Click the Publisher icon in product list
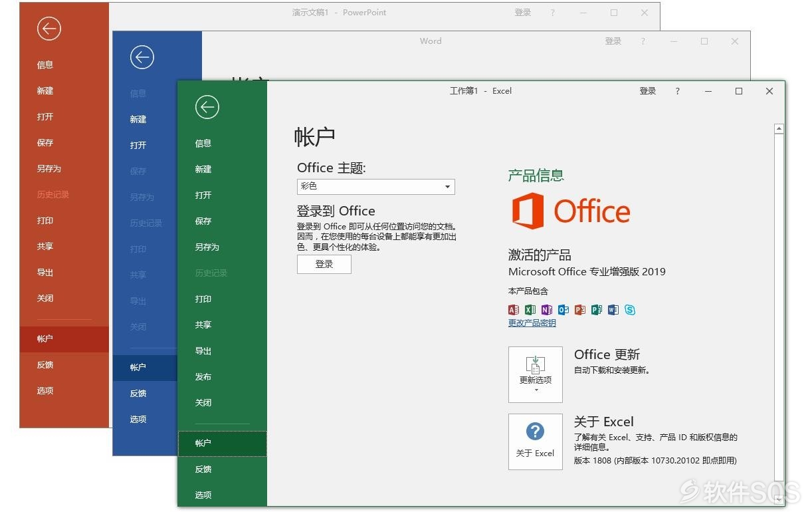Image resolution: width=812 pixels, height=512 pixels. click(x=597, y=310)
